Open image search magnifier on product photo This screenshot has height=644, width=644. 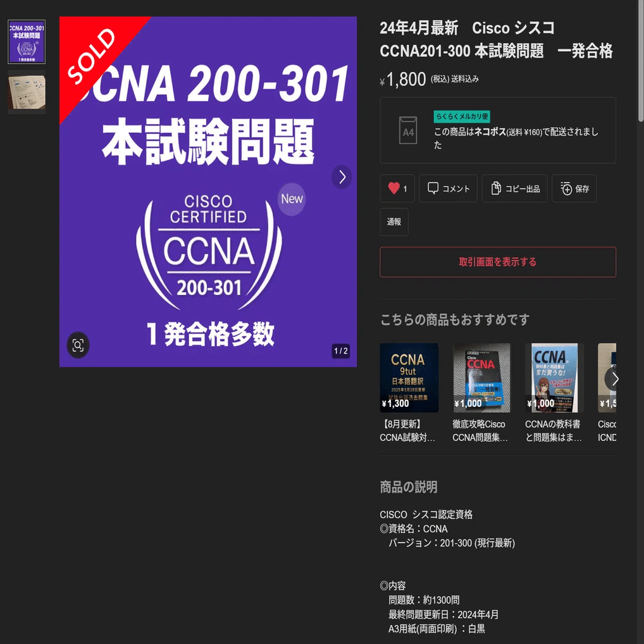[x=78, y=345]
